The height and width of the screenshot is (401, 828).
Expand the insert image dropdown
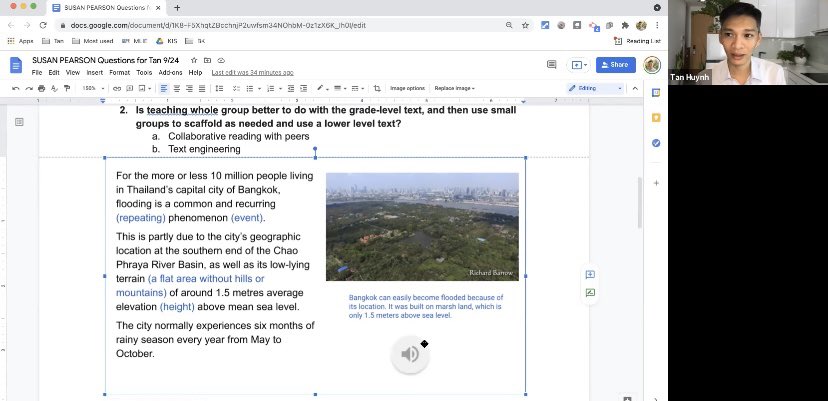click(149, 88)
